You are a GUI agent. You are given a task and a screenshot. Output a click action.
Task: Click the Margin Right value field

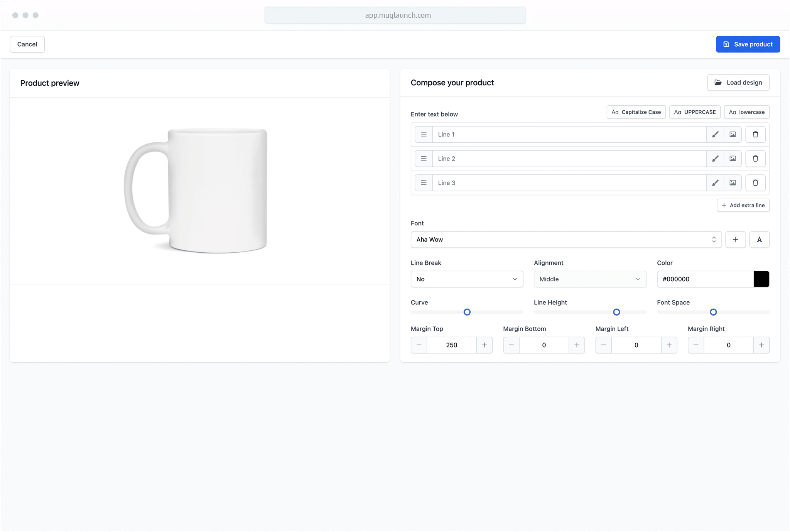click(x=729, y=345)
